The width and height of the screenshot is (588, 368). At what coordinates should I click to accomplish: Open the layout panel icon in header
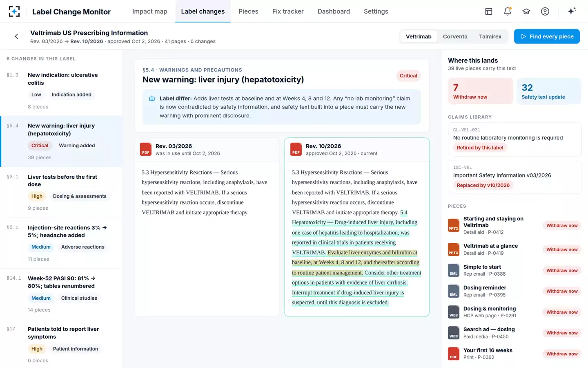pos(489,11)
